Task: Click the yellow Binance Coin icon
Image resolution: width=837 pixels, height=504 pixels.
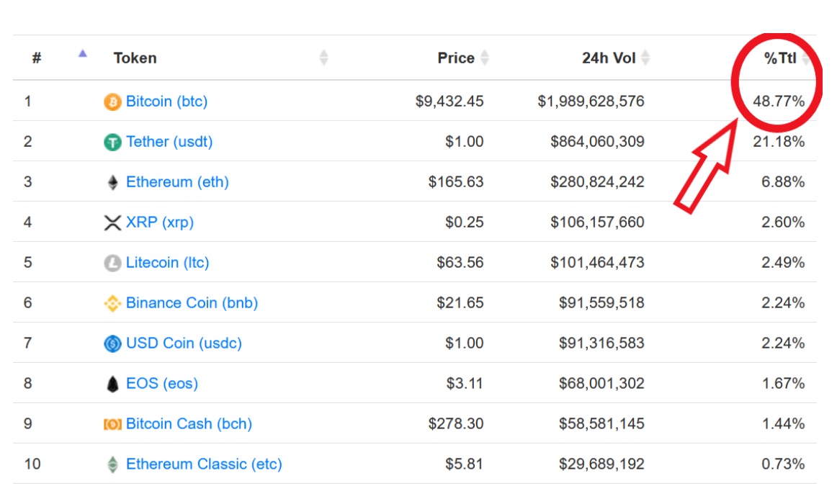Action: 112,304
